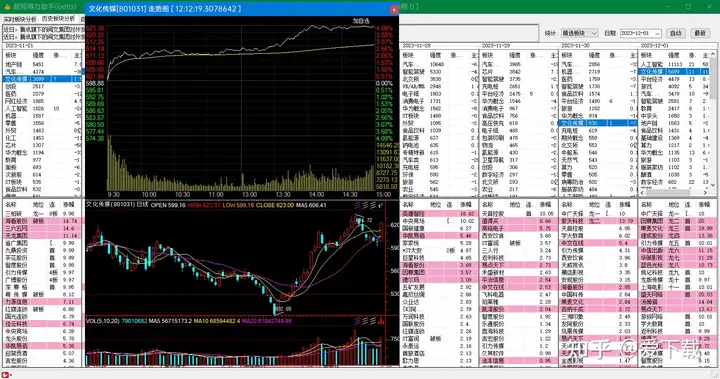Click the first wavy icon in VOL panel header
The width and height of the screenshot is (720, 379).
(x=358, y=321)
